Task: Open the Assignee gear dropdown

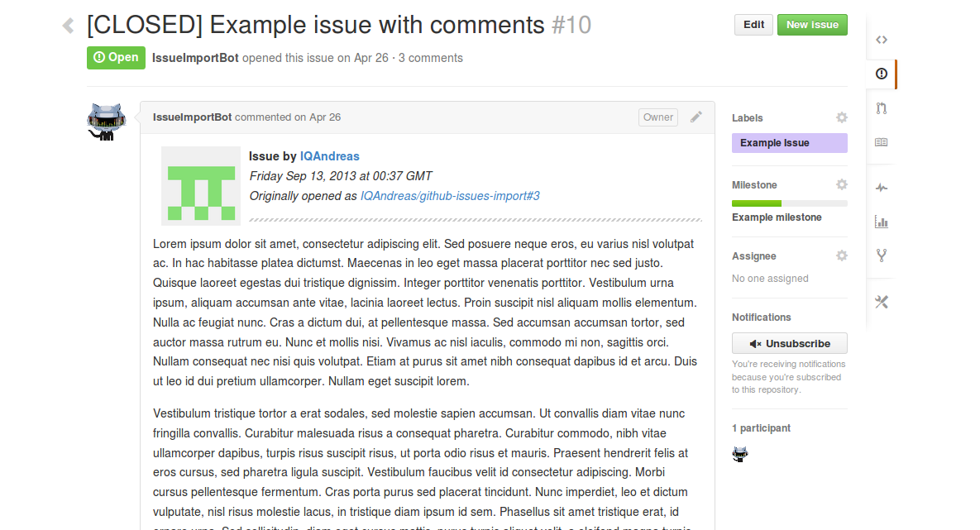Action: coord(841,255)
